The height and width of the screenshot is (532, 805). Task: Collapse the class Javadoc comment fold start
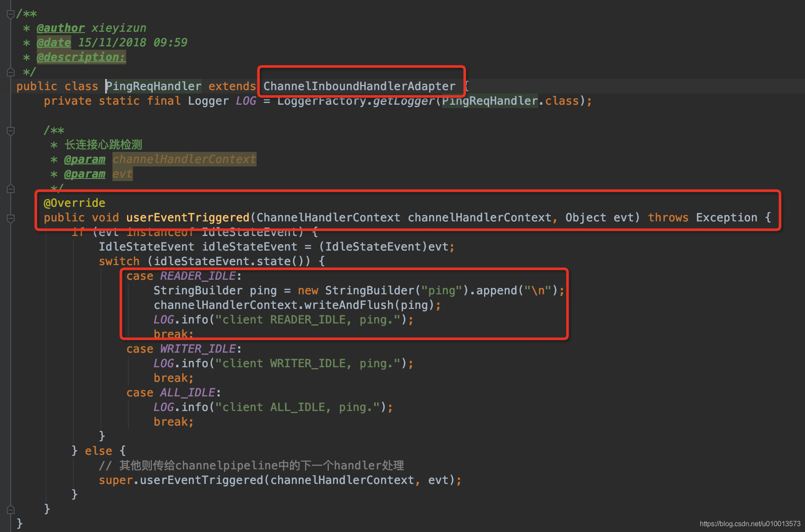point(11,15)
